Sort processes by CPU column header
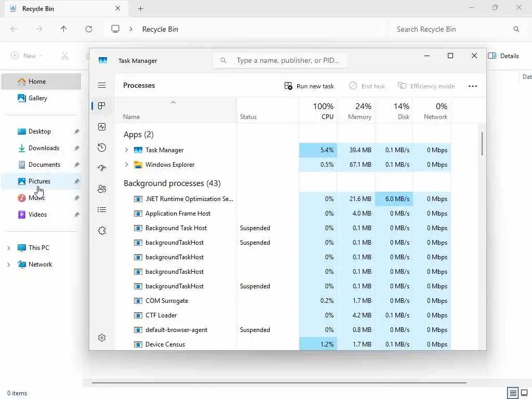The height and width of the screenshot is (399, 532). 318,111
